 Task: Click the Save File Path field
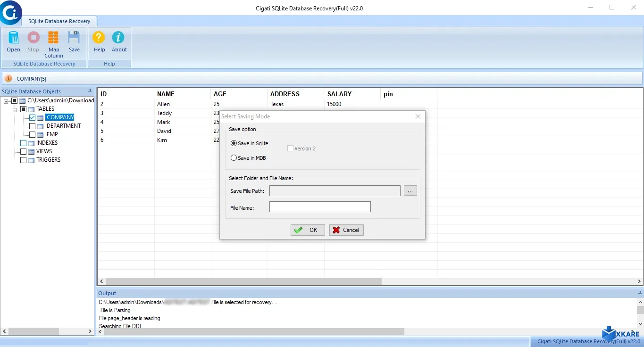[335, 191]
